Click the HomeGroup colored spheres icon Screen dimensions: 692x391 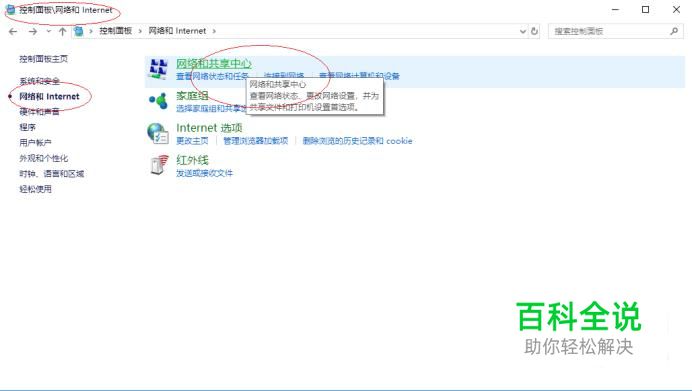click(158, 101)
